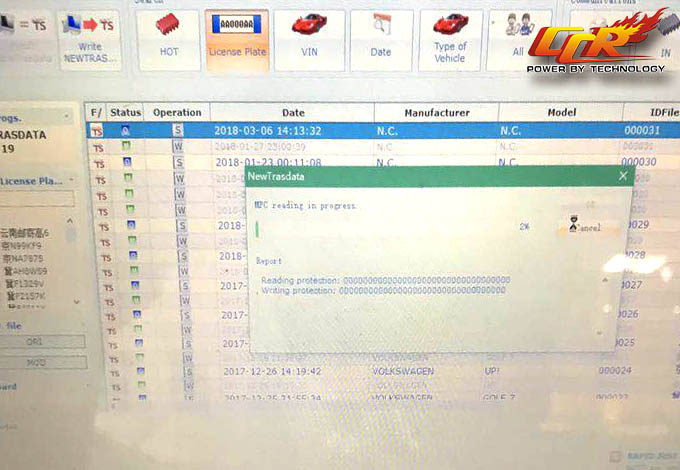Image resolution: width=680 pixels, height=470 pixels.
Task: Click Write NEWTRAS toolbar button
Action: (89, 40)
